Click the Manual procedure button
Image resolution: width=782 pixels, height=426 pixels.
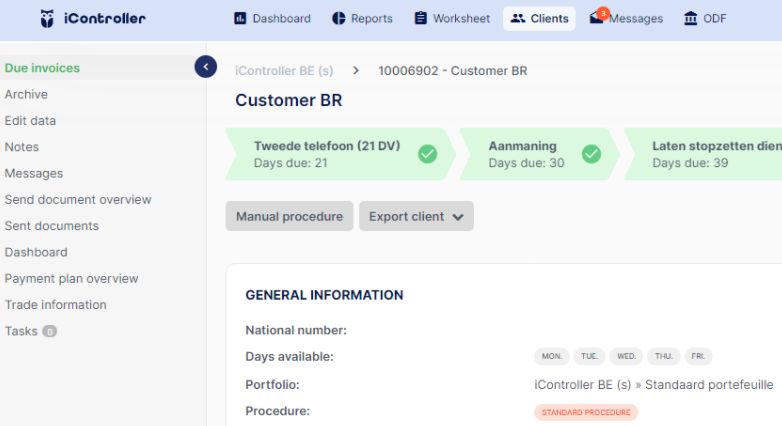(x=289, y=216)
